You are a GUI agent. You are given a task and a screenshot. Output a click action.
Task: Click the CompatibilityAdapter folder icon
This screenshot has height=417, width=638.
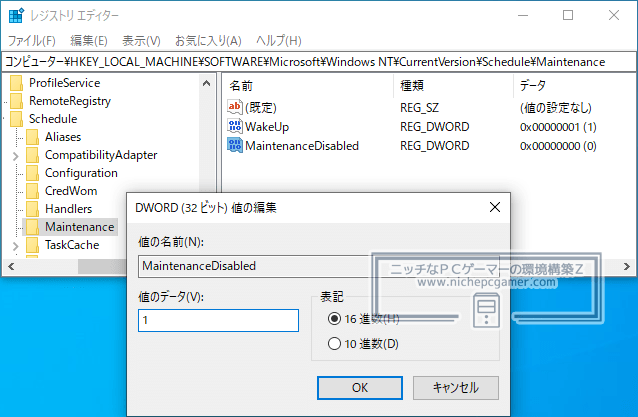tap(33, 155)
